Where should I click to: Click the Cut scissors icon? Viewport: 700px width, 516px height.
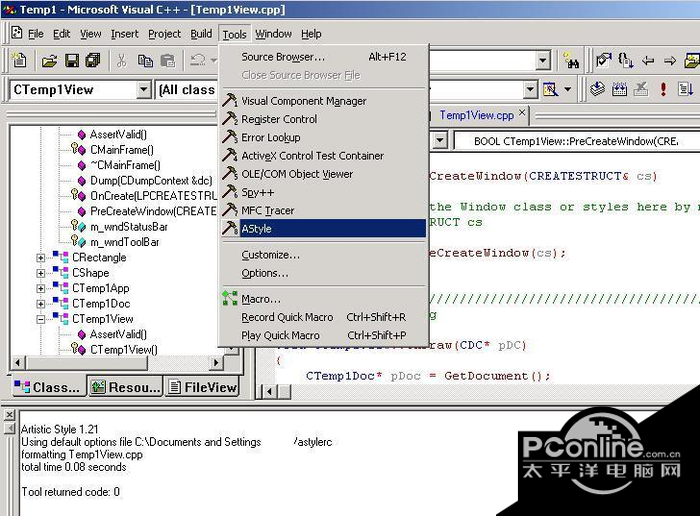coord(121,60)
